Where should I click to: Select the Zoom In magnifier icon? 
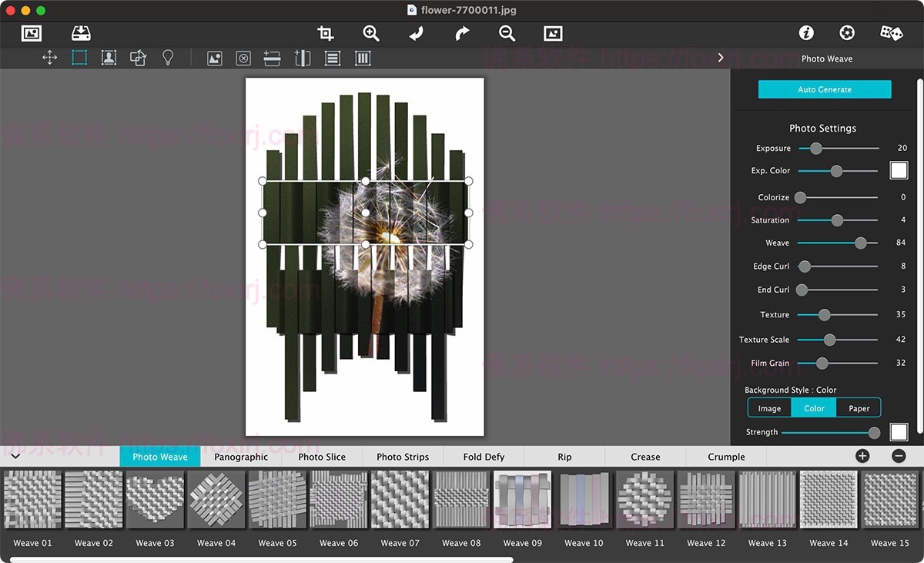370,33
